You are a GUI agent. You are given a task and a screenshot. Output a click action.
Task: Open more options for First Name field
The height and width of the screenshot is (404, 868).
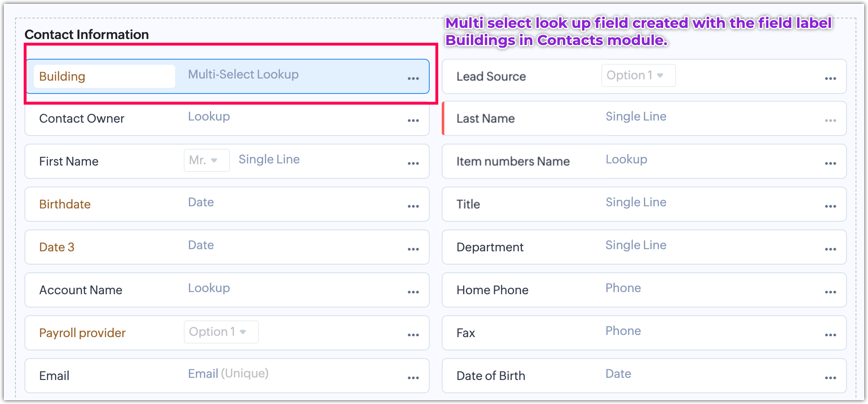point(413,163)
